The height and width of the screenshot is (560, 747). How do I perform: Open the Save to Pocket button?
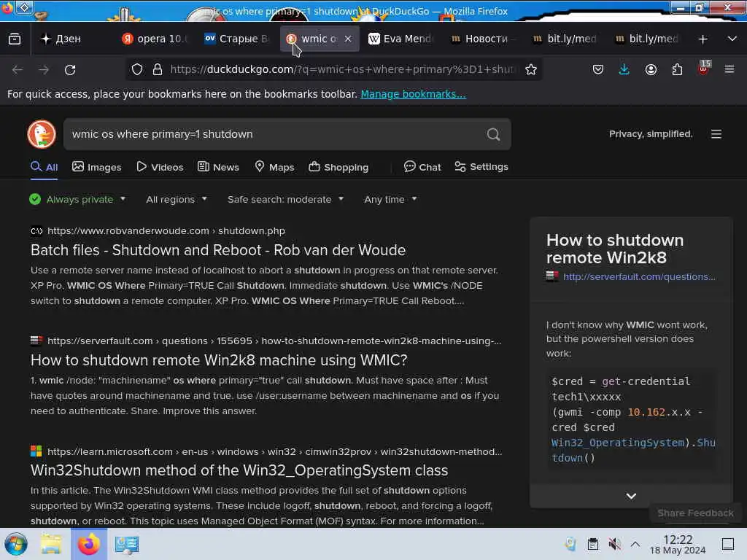[x=598, y=69]
